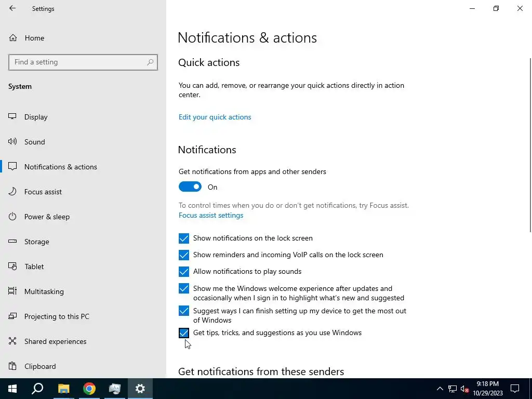532x399 pixels.
Task: Go back using the back arrow
Action: [12, 8]
